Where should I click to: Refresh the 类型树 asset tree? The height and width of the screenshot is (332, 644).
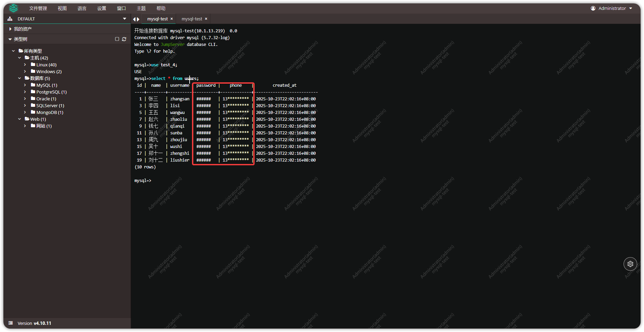pyautogui.click(x=124, y=39)
